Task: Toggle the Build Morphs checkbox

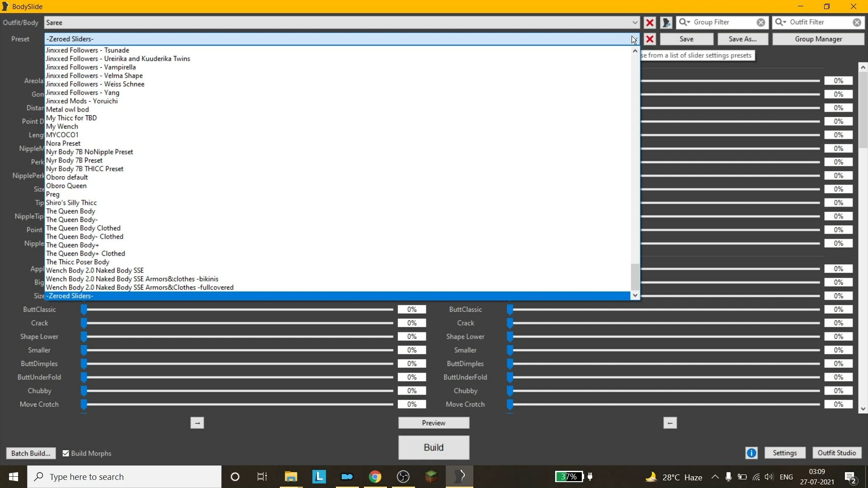Action: [66, 453]
